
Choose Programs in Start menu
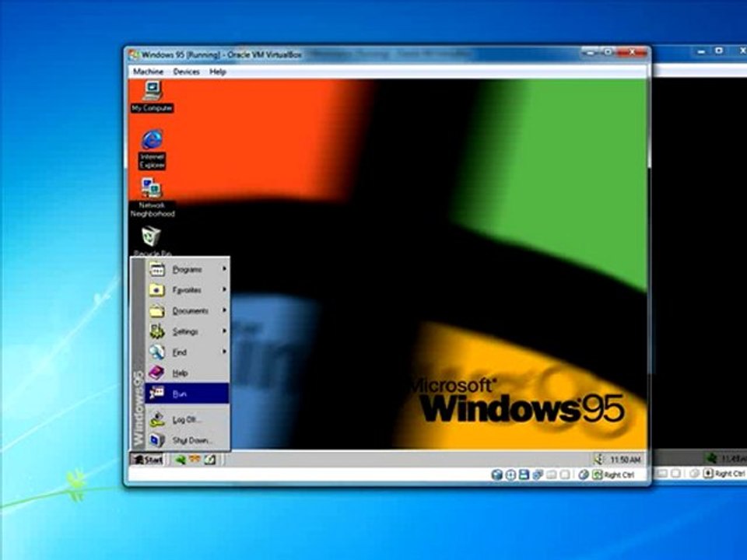188,270
